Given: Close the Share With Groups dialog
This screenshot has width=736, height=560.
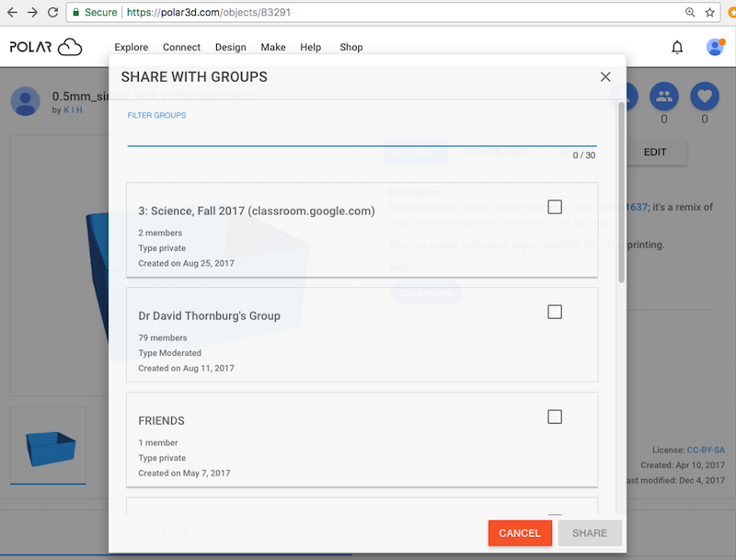Looking at the screenshot, I should [x=605, y=77].
